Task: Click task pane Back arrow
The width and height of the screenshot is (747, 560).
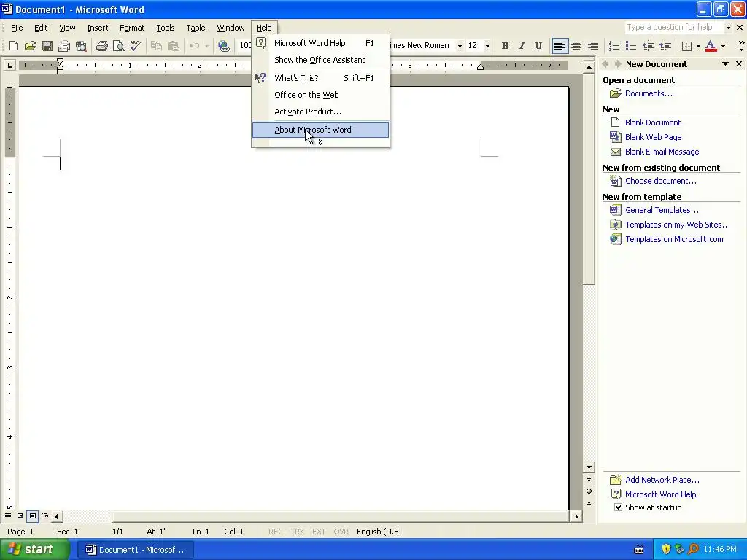Action: click(605, 64)
